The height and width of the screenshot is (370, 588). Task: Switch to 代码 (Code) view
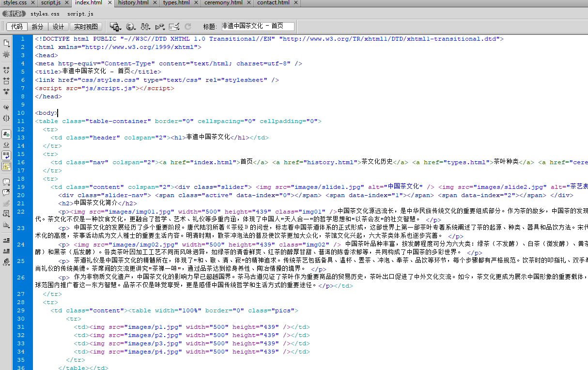(x=16, y=27)
